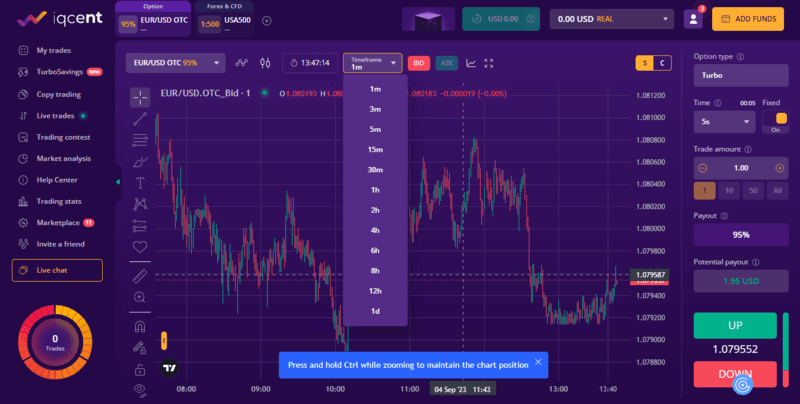Open the purple bonus box thumbnail
The height and width of the screenshot is (404, 800).
click(x=428, y=19)
